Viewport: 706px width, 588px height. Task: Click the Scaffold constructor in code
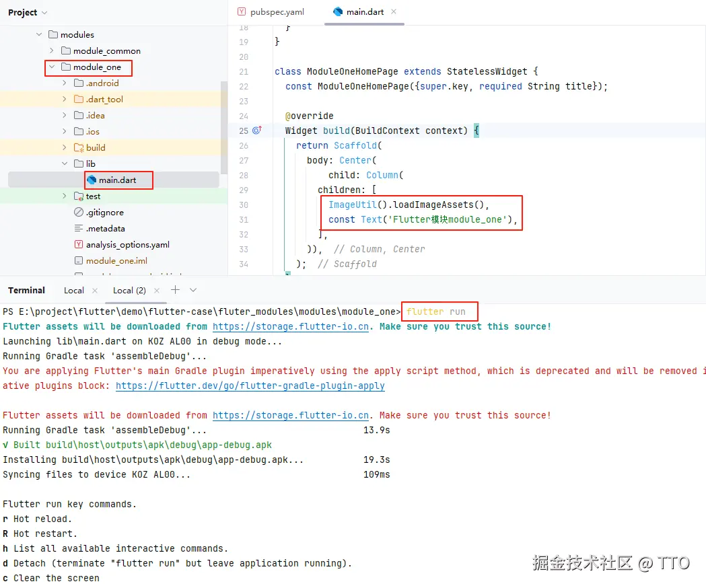point(355,145)
